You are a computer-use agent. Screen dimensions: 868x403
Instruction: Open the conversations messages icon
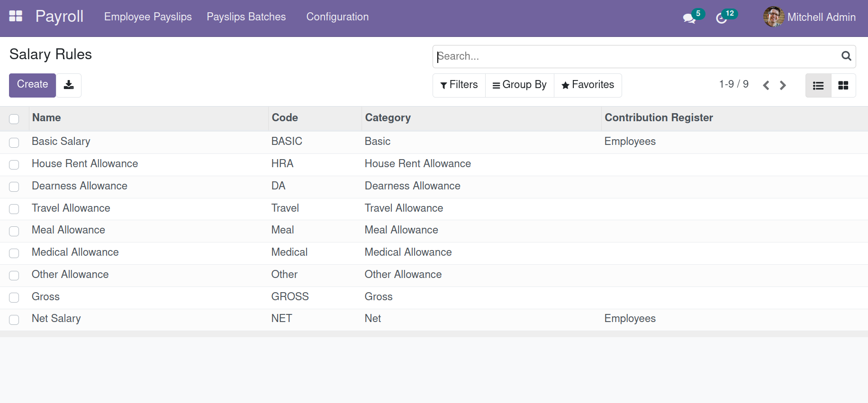[689, 18]
